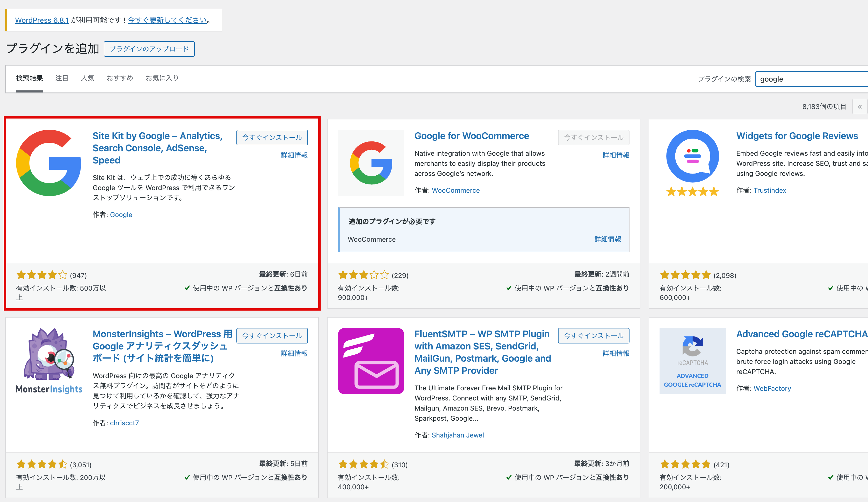This screenshot has height=502, width=868.
Task: Click the Advanced Google reCAPTCHA icon
Action: (x=692, y=361)
